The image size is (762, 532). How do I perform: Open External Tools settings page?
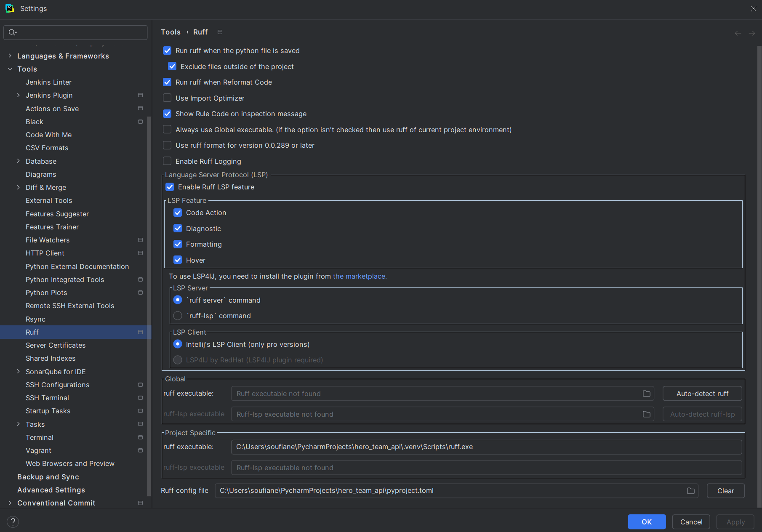click(49, 200)
